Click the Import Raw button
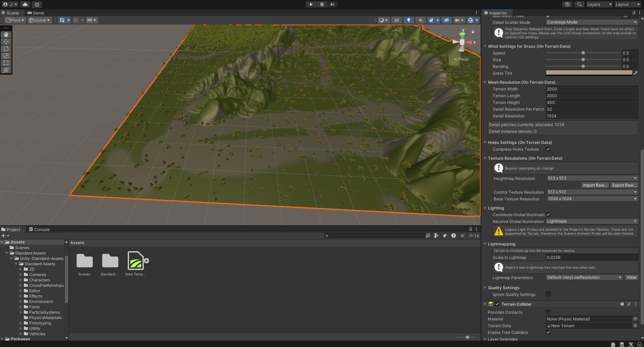This screenshot has width=644, height=347. click(x=595, y=185)
